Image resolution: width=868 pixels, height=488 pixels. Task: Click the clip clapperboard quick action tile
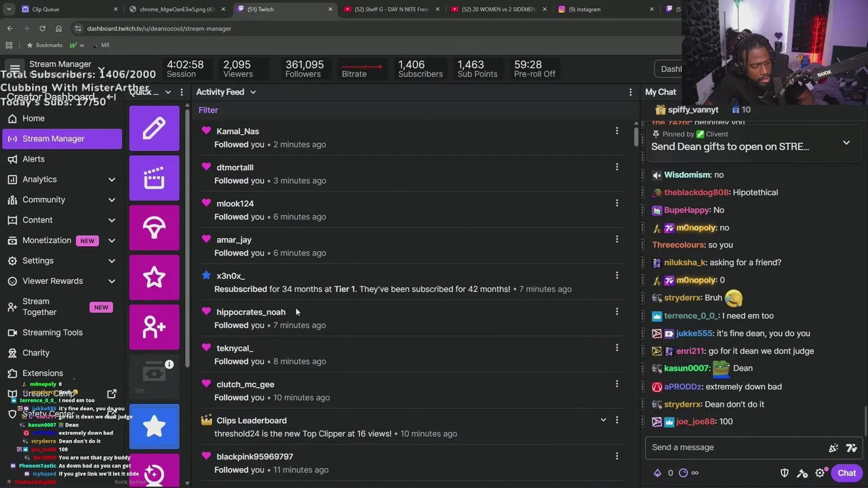pos(154,178)
